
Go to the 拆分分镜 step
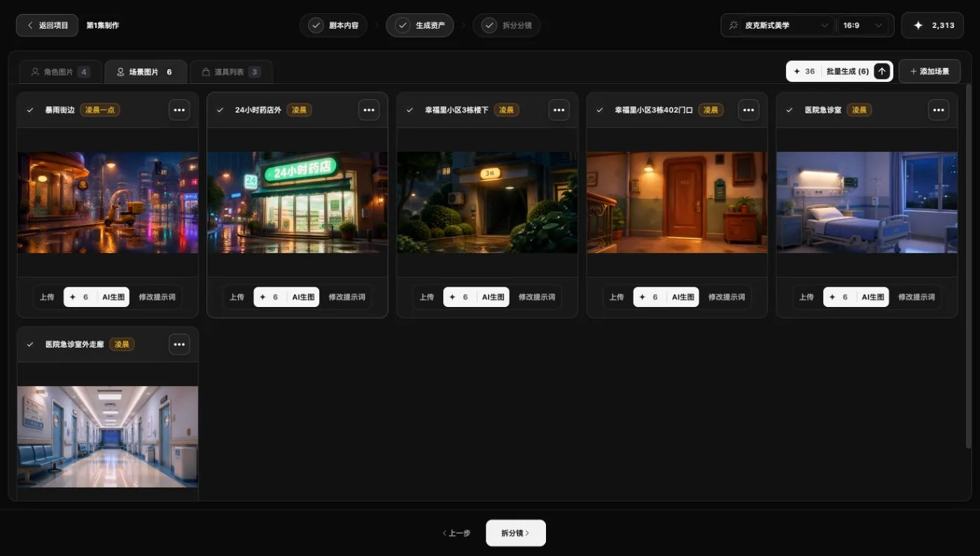(506, 25)
